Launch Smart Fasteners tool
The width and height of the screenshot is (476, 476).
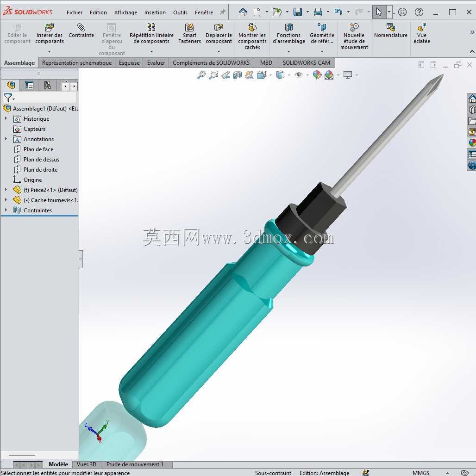pyautogui.click(x=189, y=34)
